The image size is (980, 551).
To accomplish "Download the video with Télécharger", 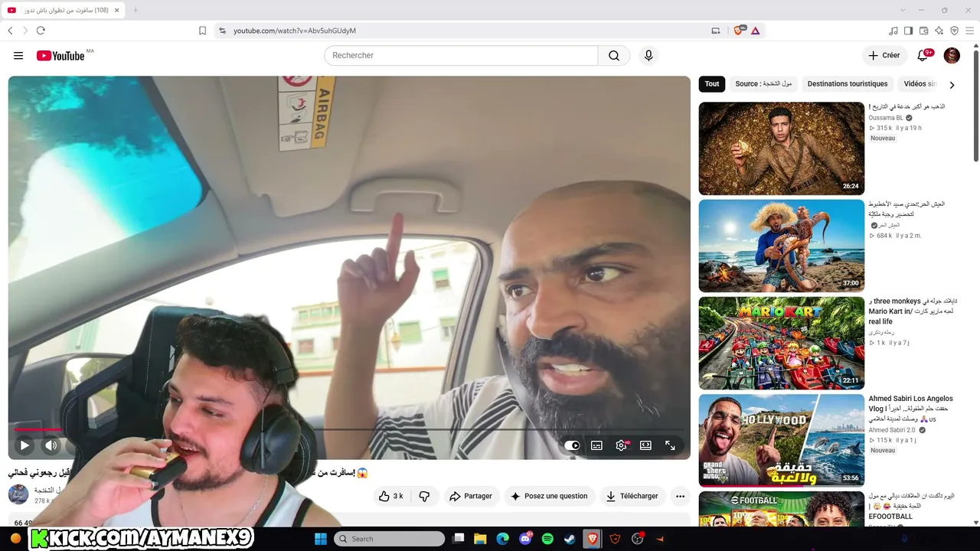I will [632, 496].
